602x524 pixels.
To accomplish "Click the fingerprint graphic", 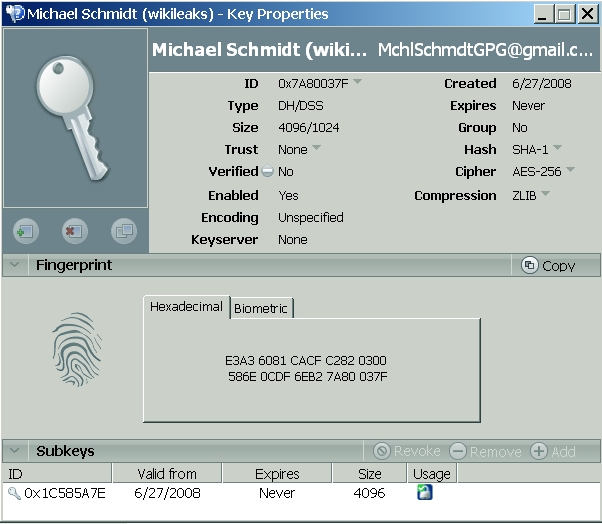I will click(x=77, y=349).
